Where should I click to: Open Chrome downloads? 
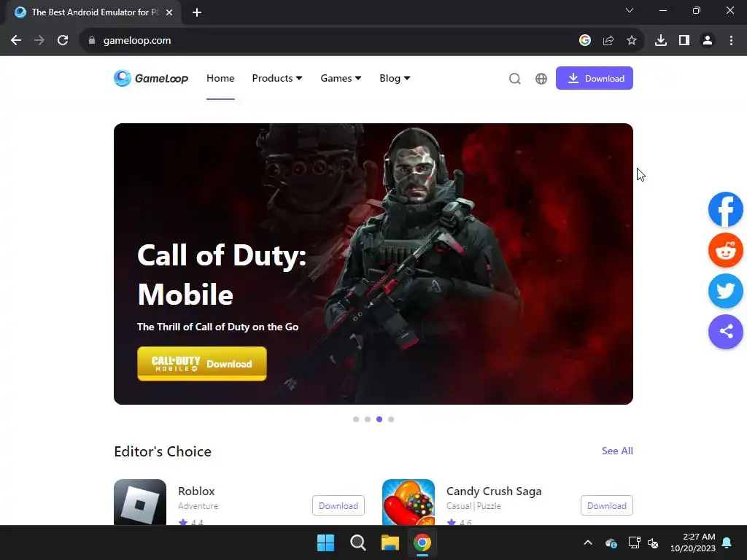661,41
